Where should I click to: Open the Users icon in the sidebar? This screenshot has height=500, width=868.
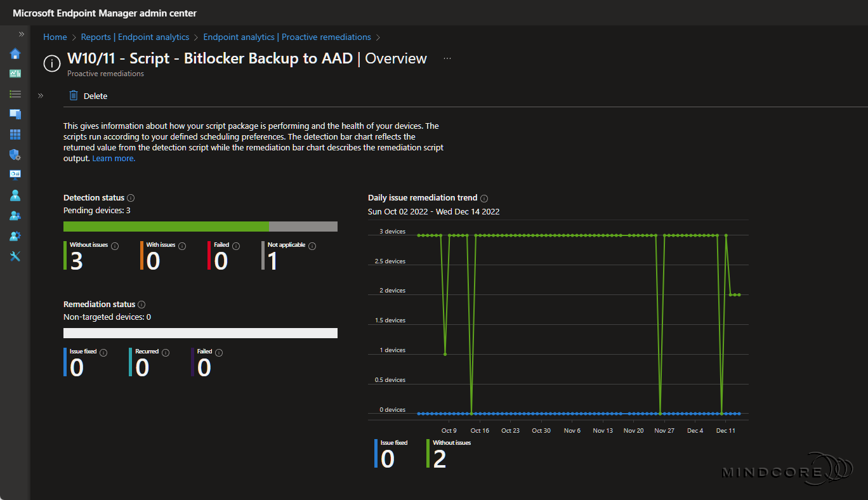[x=15, y=195]
